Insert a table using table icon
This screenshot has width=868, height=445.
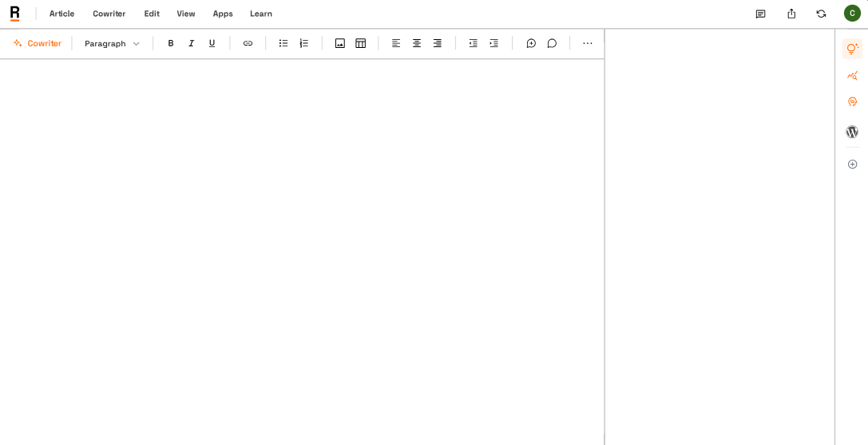[x=360, y=43]
